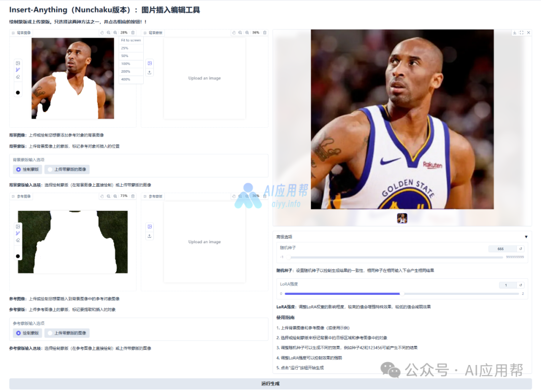View output image in fullscreen
This screenshot has height=392, width=541.
(521, 33)
